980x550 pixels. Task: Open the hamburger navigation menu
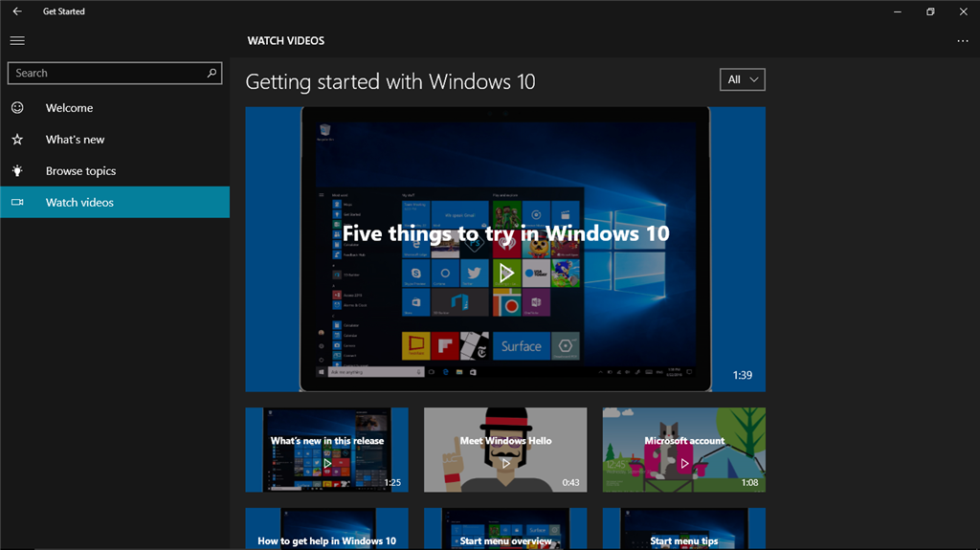[x=17, y=40]
